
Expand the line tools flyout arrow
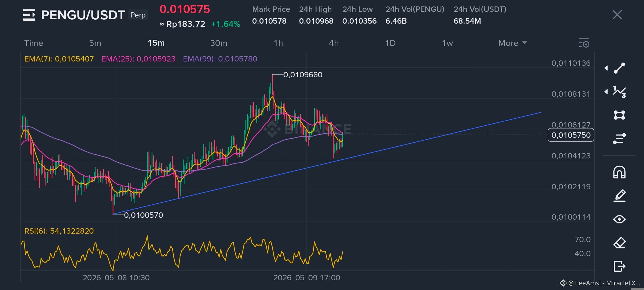click(606, 68)
